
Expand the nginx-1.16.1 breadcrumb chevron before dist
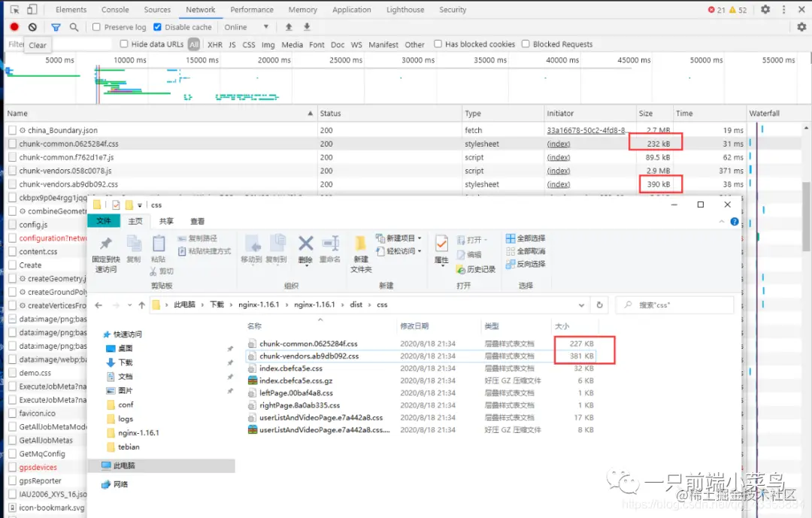(342, 305)
